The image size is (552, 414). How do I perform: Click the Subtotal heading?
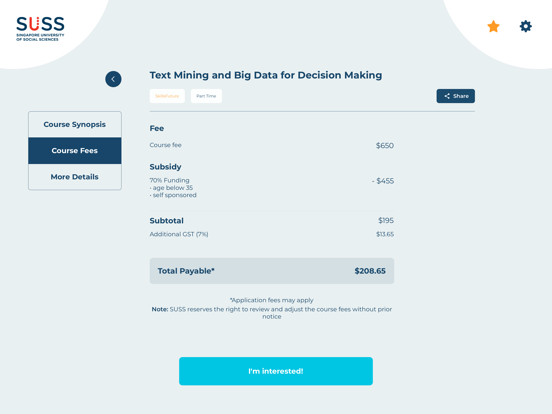(x=167, y=221)
